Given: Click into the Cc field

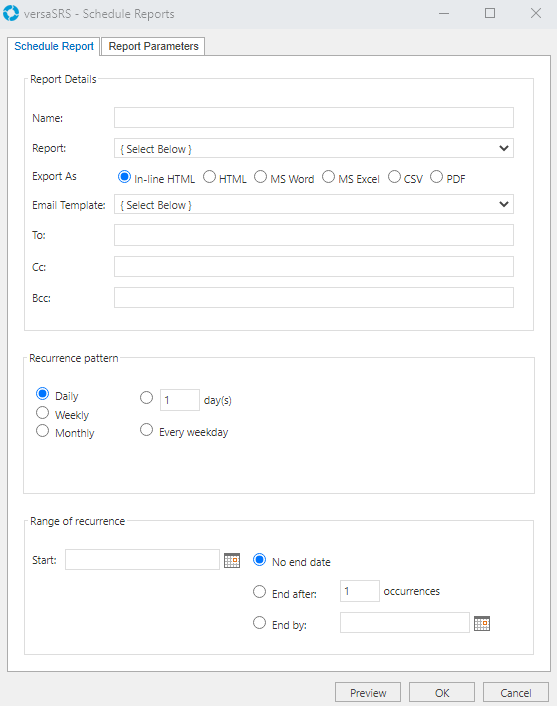Looking at the screenshot, I should [x=313, y=267].
